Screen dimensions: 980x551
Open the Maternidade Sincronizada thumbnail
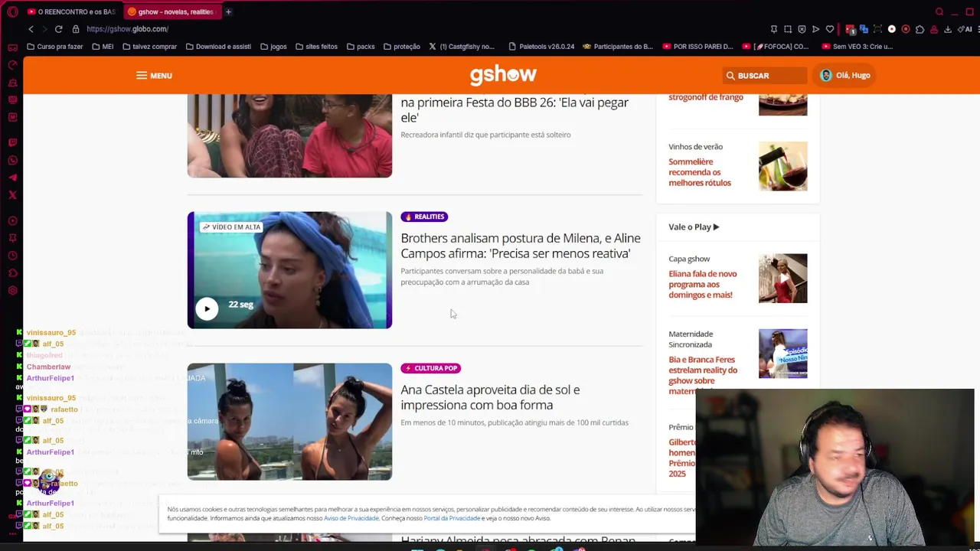[782, 354]
